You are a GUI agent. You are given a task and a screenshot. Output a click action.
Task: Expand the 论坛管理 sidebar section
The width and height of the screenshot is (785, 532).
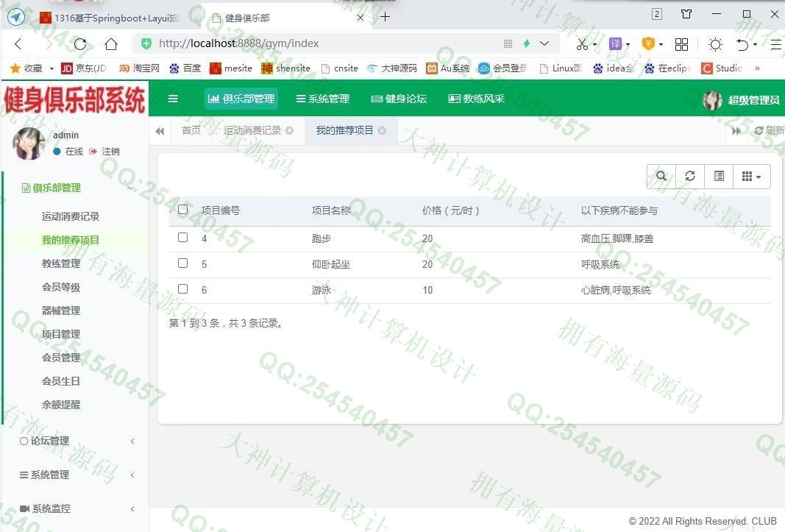pyautogui.click(x=75, y=441)
